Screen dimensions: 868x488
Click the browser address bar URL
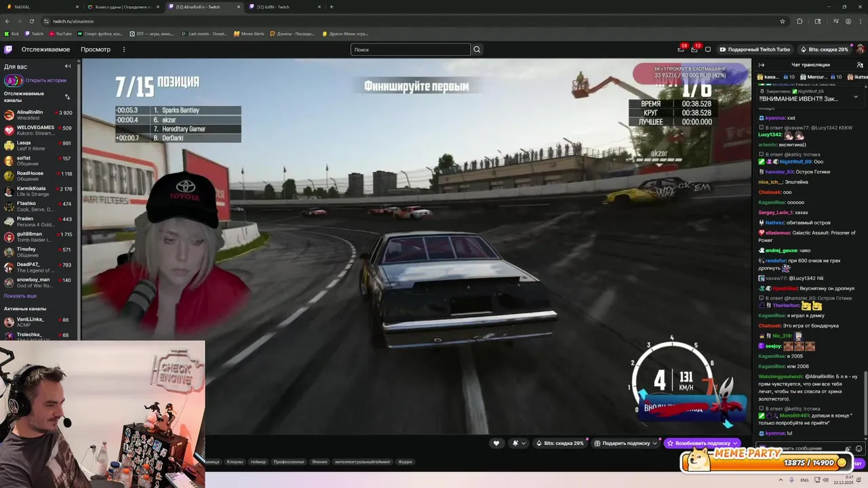pos(73,21)
